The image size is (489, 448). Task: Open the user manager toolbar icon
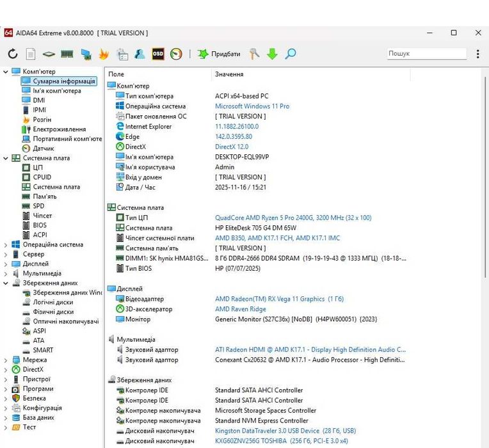pyautogui.click(x=140, y=54)
